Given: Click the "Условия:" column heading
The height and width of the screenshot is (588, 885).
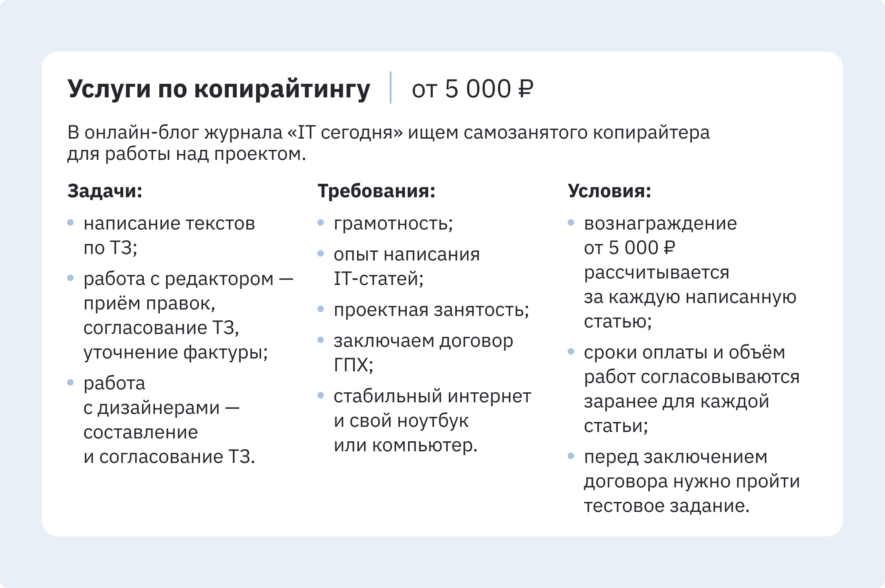Looking at the screenshot, I should point(609,191).
